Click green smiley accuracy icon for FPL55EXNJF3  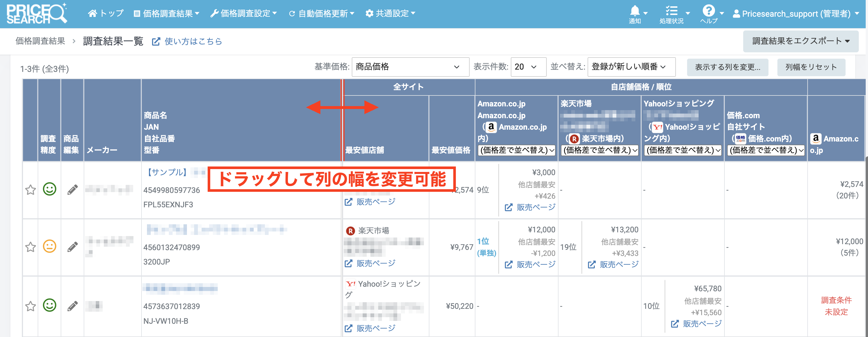pyautogui.click(x=49, y=189)
